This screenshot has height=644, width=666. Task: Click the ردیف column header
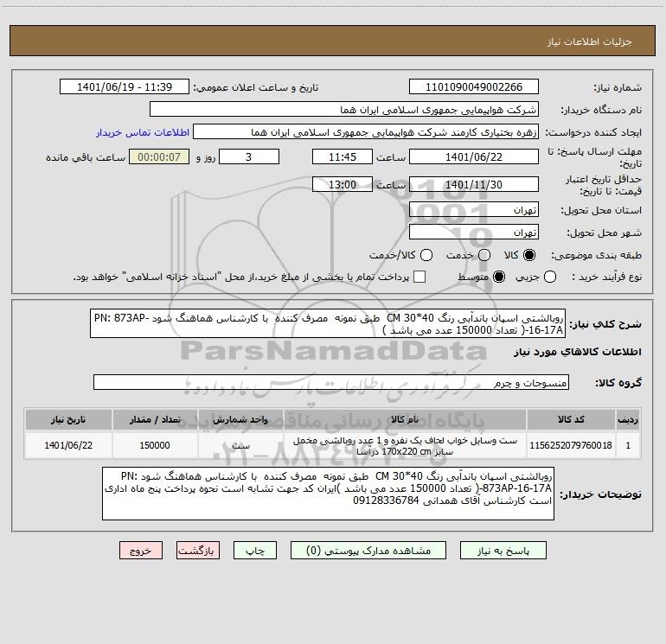pyautogui.click(x=628, y=419)
